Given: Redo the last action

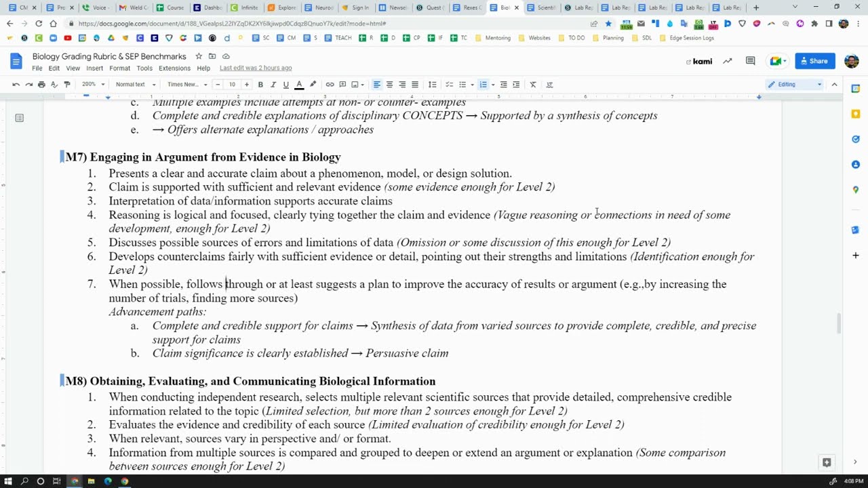Looking at the screenshot, I should [28, 85].
